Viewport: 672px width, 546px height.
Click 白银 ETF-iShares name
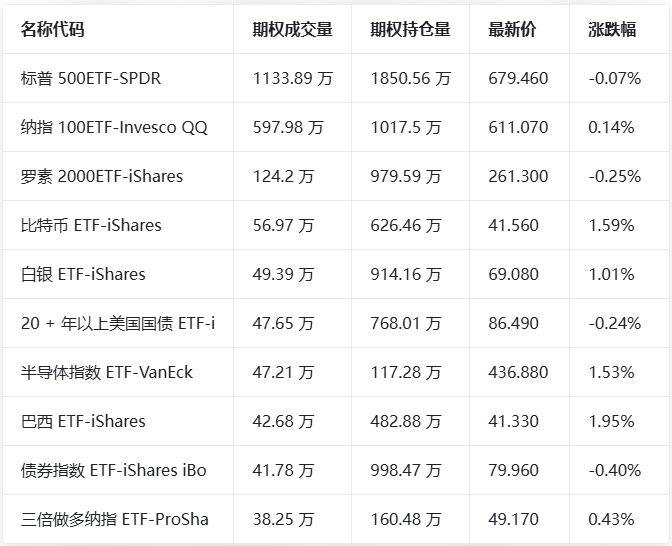[x=83, y=274]
